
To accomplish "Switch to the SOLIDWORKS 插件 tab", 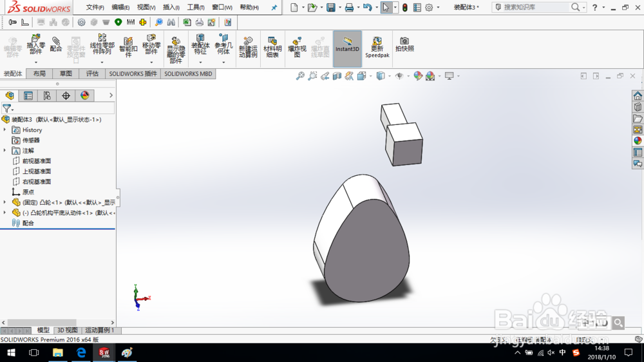I will (133, 73).
